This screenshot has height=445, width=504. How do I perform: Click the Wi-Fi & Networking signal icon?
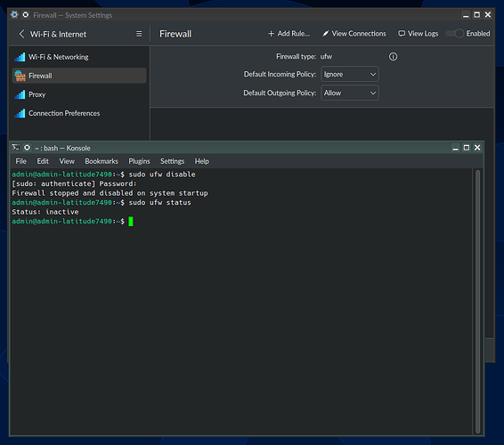point(20,57)
